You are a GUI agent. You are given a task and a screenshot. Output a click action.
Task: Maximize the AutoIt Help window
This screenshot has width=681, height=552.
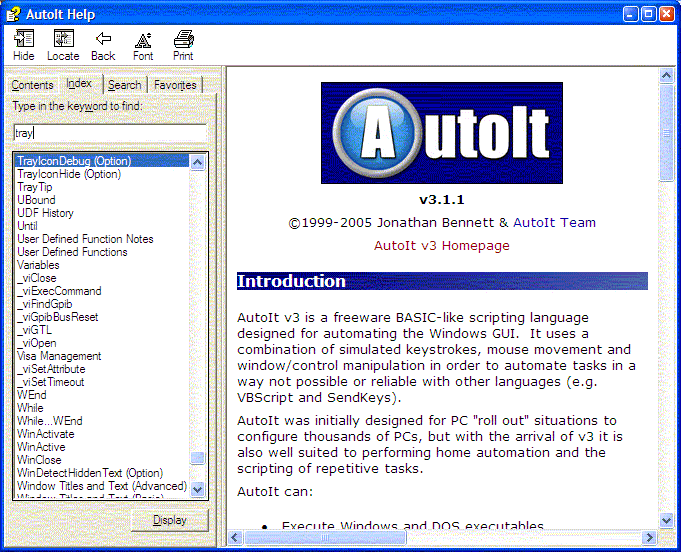pos(648,14)
